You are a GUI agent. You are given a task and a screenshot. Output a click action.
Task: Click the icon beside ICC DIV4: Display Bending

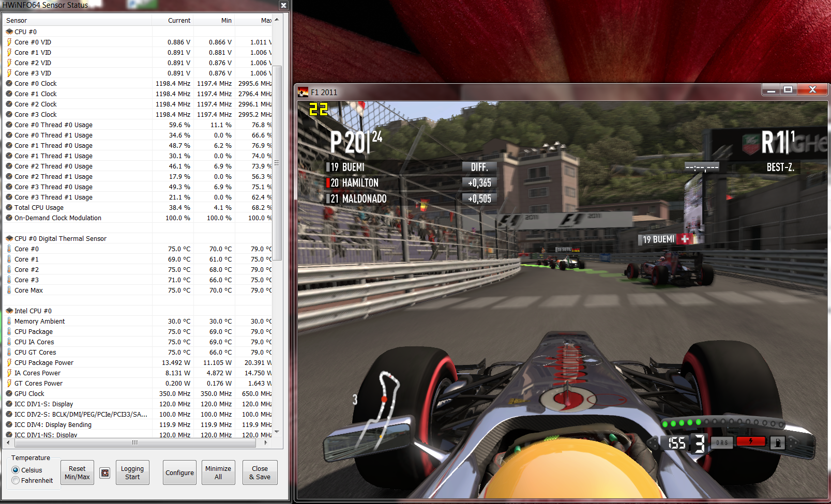click(9, 424)
